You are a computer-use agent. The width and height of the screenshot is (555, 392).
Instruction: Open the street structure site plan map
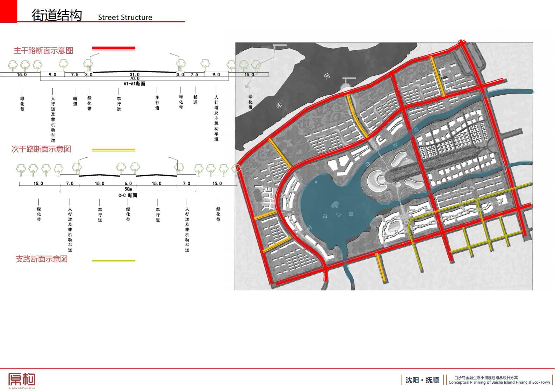coord(384,166)
